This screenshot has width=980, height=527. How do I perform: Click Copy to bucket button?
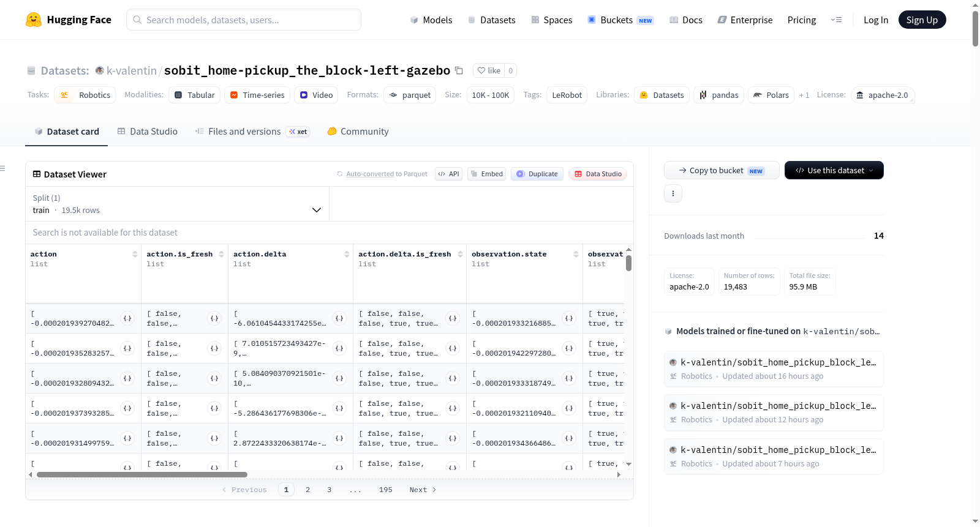pyautogui.click(x=722, y=170)
